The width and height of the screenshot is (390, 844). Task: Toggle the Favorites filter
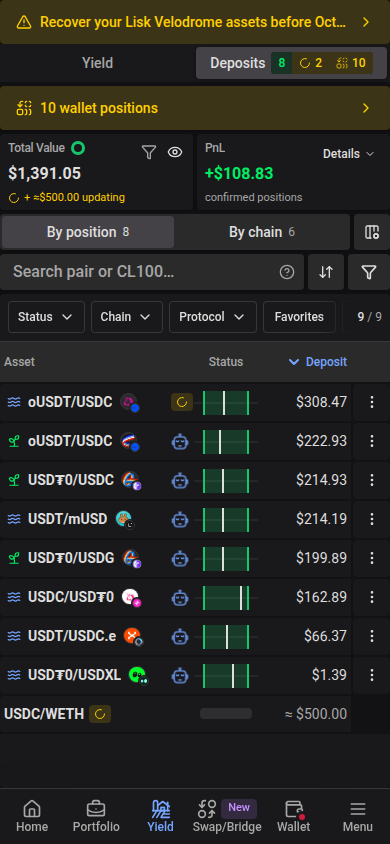point(299,317)
